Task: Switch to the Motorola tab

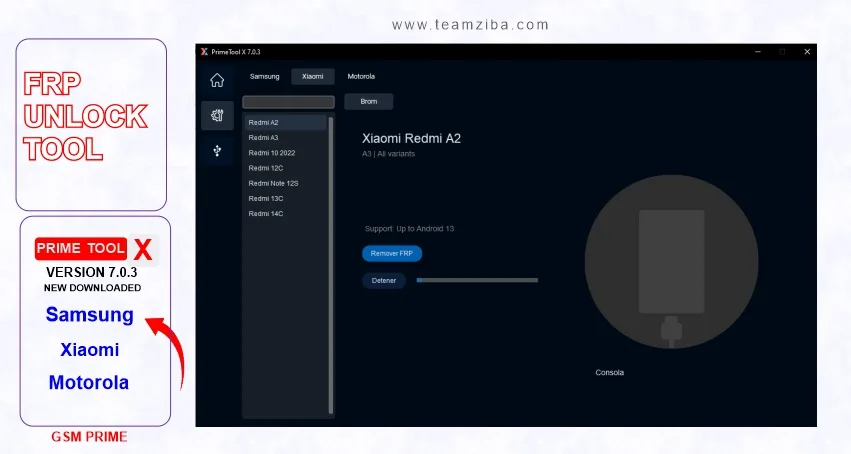Action: pyautogui.click(x=361, y=76)
